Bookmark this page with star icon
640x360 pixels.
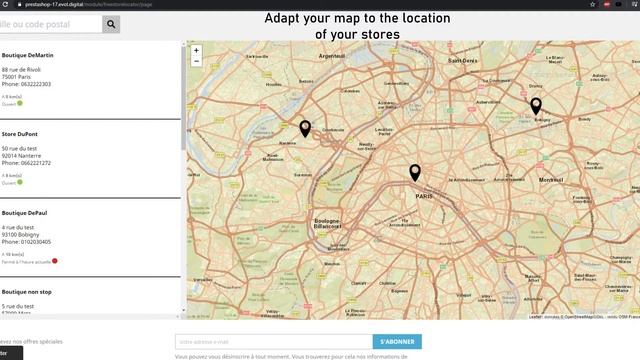[592, 4]
